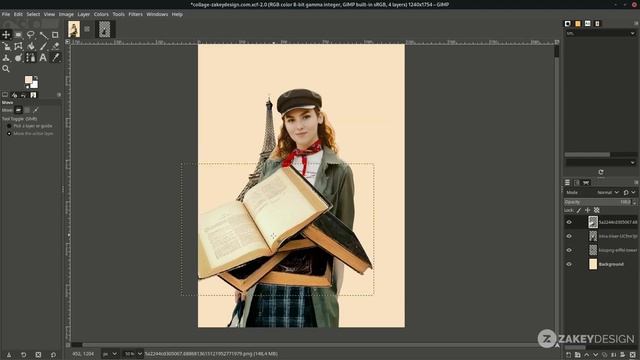Screen dimensions: 640x360
Task: Create a new layer from layers panel bottom
Action: (x=568, y=355)
